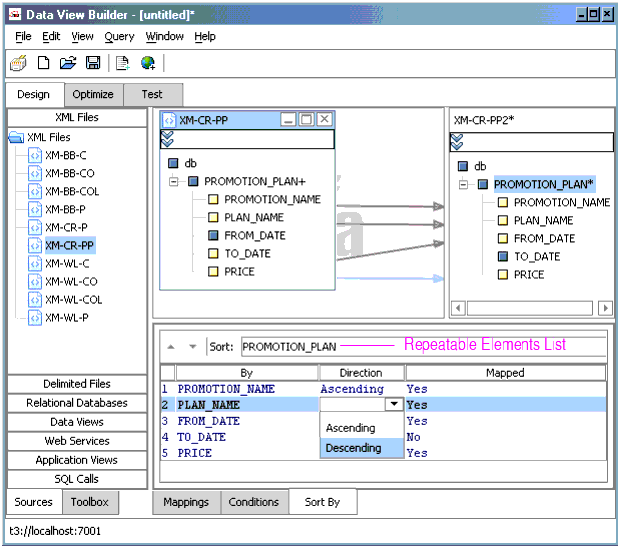The image size is (620, 547).
Task: Expand the Delimited Files section
Action: pyautogui.click(x=77, y=384)
